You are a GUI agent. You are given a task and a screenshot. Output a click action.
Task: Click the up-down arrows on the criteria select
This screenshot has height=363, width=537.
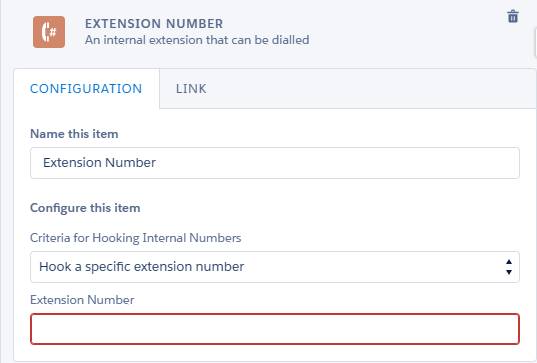[x=509, y=267]
